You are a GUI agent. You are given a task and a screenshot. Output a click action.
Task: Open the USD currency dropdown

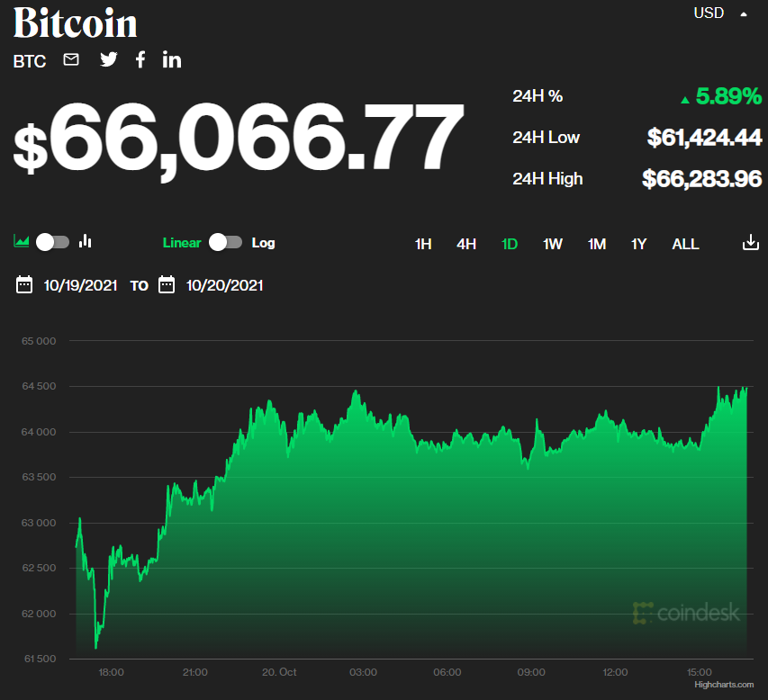pos(720,13)
